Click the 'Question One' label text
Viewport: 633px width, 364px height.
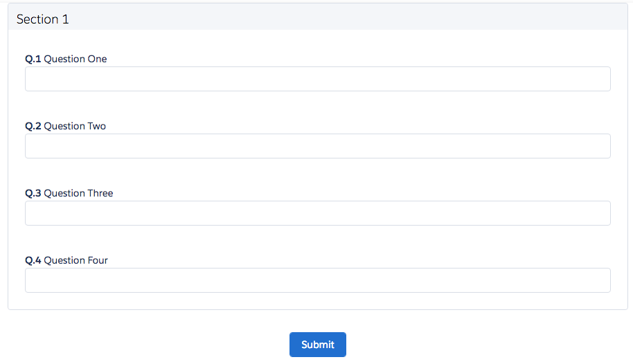[x=75, y=59]
